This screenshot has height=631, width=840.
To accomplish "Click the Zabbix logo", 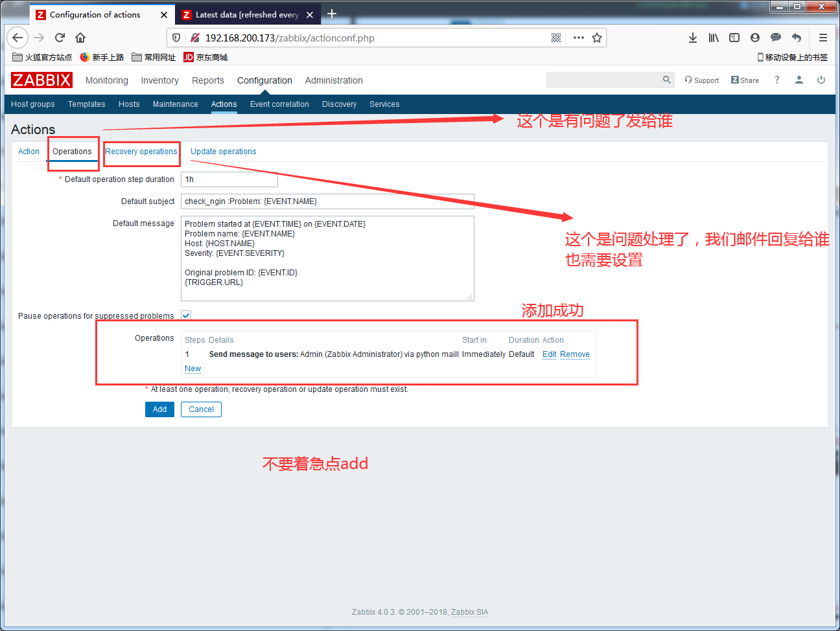I will click(41, 80).
